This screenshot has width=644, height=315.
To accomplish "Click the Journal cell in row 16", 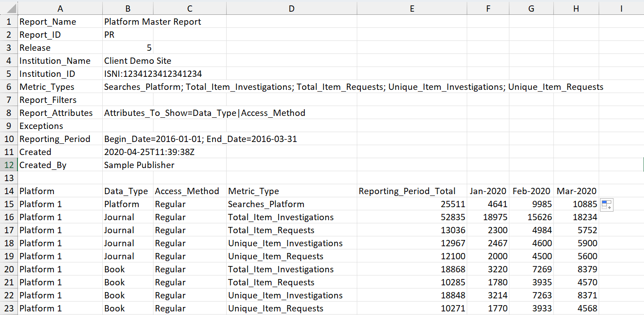I will tap(128, 217).
